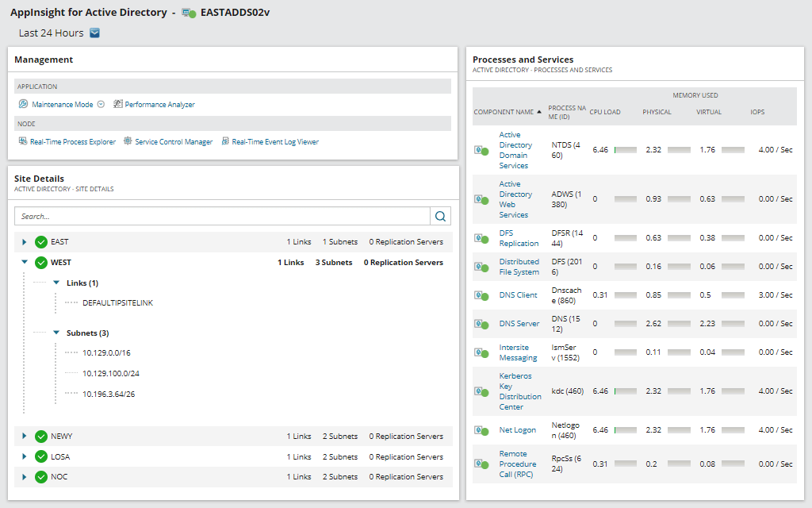Click the 1 Subnets link for EAST
Screen dimensions: 812x508
tap(339, 241)
